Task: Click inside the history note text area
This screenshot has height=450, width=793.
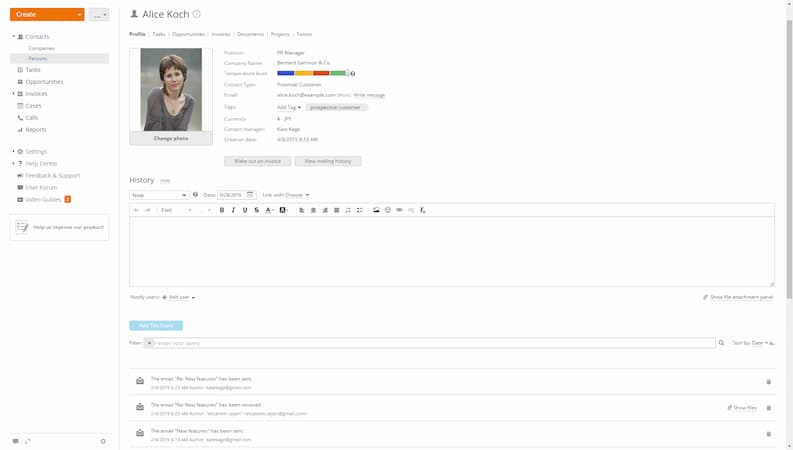Action: click(x=452, y=251)
